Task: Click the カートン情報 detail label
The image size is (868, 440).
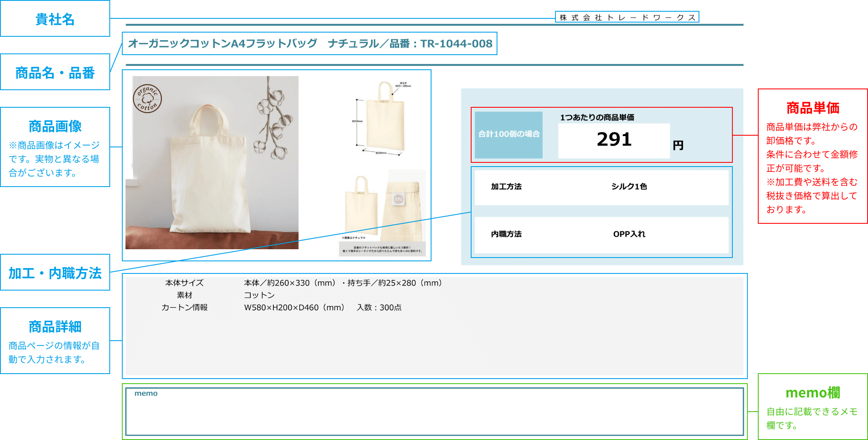Action: (184, 307)
